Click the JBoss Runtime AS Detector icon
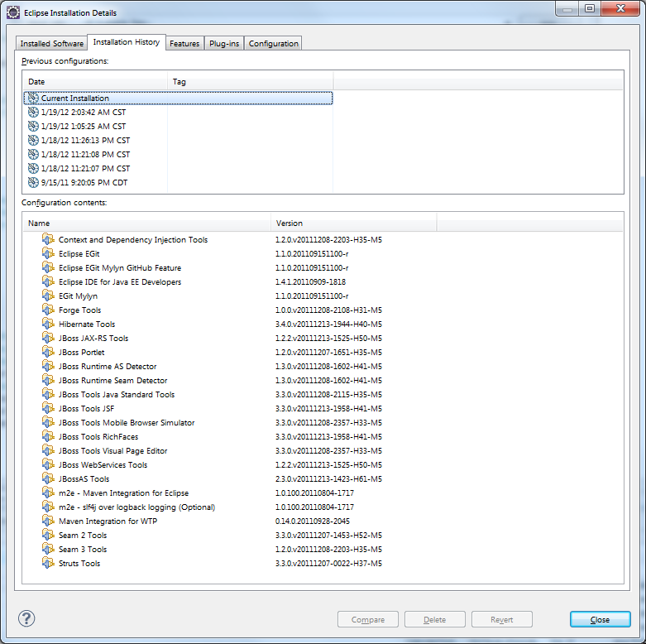 48,366
